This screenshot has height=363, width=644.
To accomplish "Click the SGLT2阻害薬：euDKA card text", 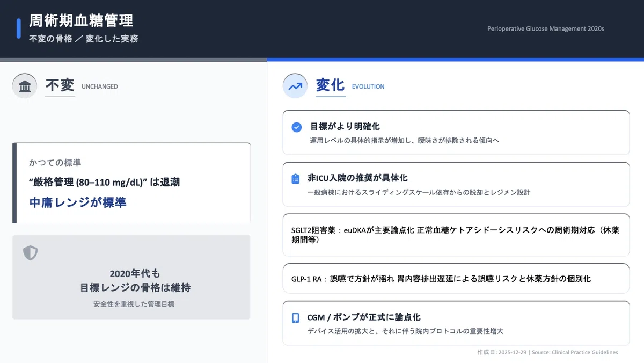I will coord(455,235).
